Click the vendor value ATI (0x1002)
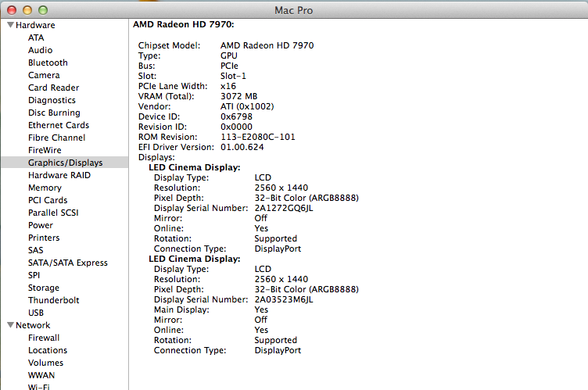The height and width of the screenshot is (390, 588). [247, 106]
